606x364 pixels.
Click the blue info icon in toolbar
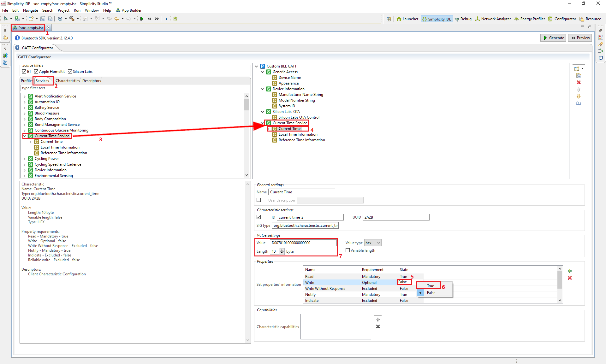pos(166,19)
